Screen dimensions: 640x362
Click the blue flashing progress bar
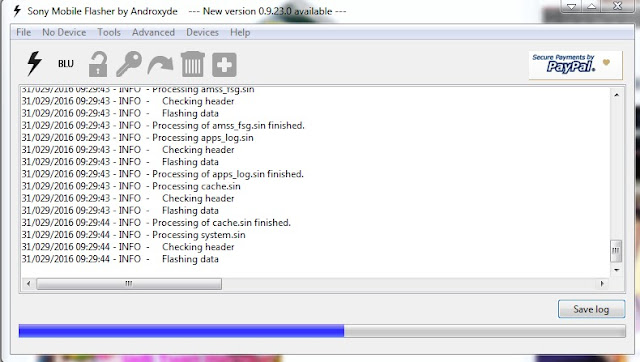pos(322,331)
